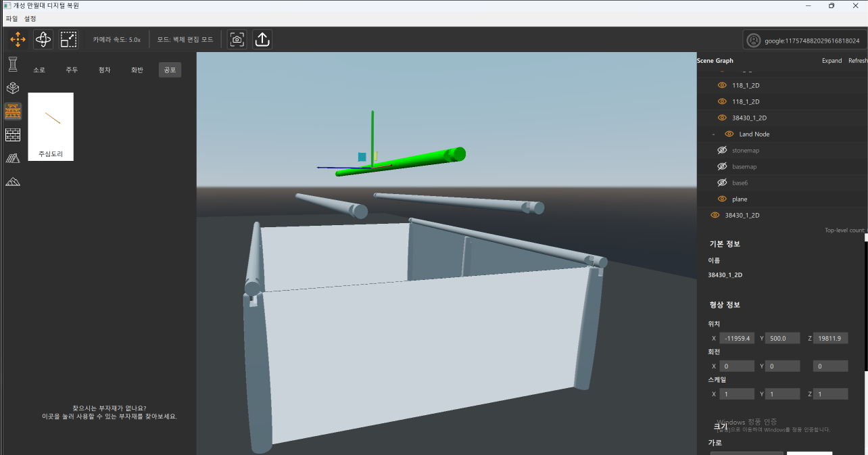Click Refresh in Scene Graph

[x=857, y=61]
